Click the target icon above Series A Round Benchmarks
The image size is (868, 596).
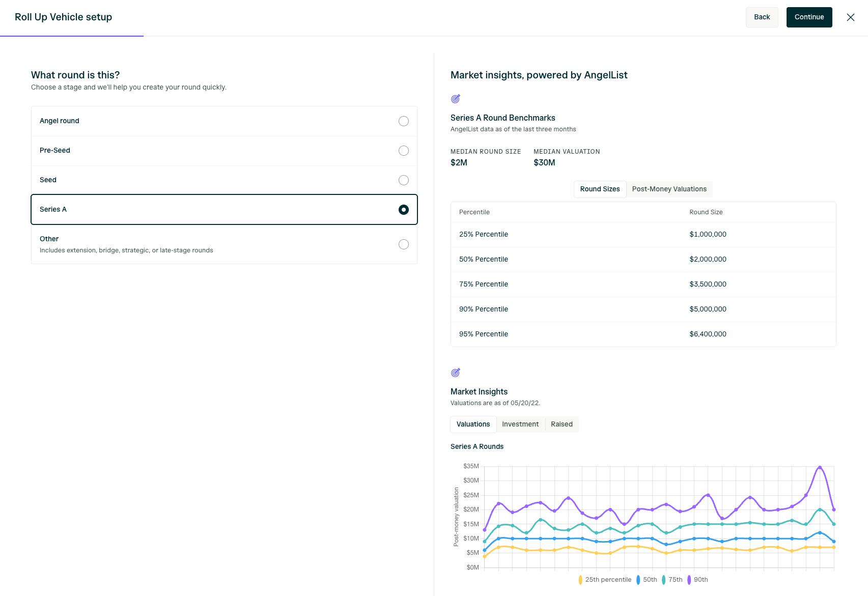tap(456, 99)
